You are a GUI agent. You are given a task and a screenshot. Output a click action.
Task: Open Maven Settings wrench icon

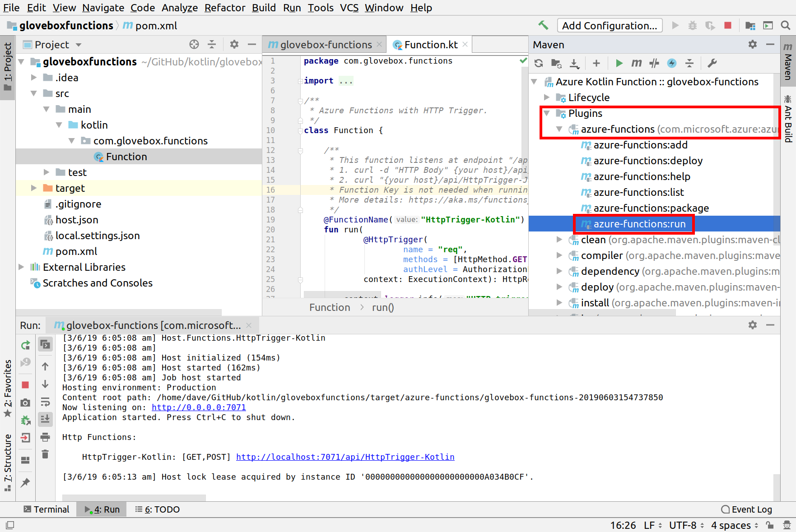[712, 63]
